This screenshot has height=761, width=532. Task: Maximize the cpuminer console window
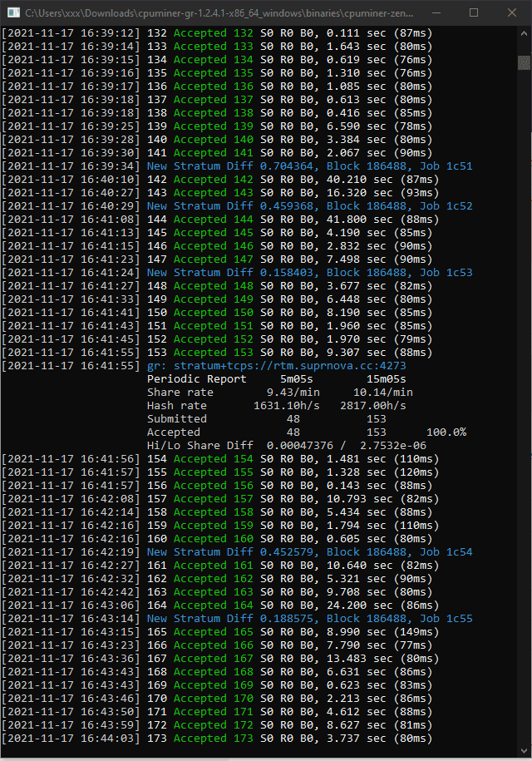[474, 12]
